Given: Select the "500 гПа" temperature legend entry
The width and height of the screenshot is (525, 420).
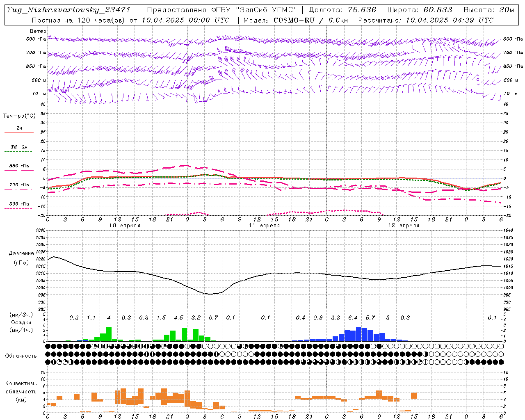Looking at the screenshot, I should click(x=19, y=204).
